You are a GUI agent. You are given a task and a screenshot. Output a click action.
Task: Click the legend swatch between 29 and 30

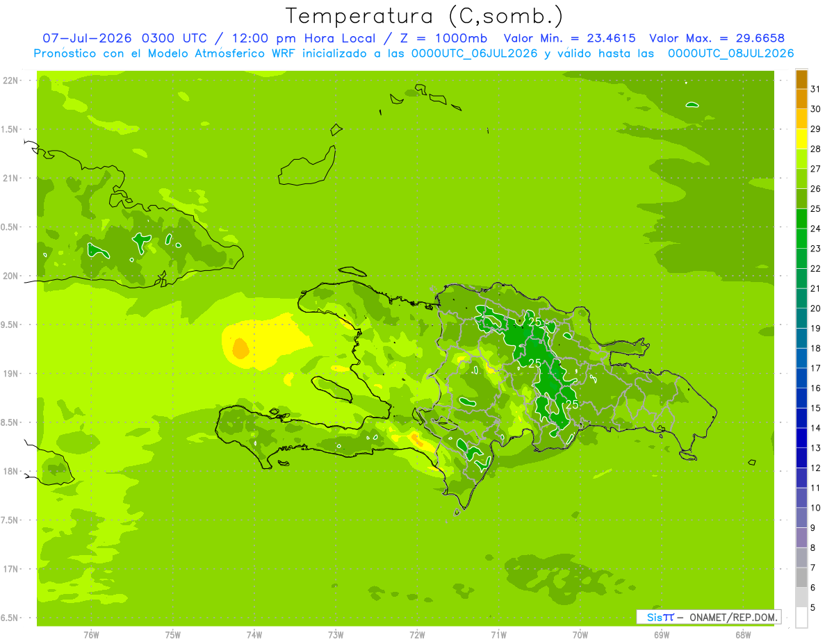801,119
